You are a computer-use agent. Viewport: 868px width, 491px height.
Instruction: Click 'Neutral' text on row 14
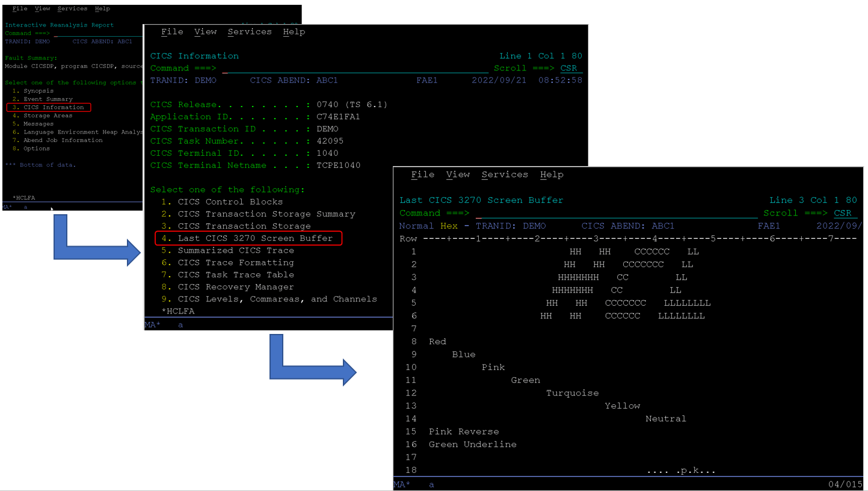[666, 419]
